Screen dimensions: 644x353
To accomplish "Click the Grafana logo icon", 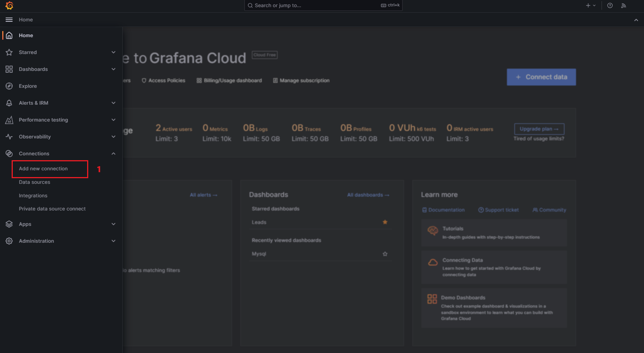I will (x=9, y=6).
